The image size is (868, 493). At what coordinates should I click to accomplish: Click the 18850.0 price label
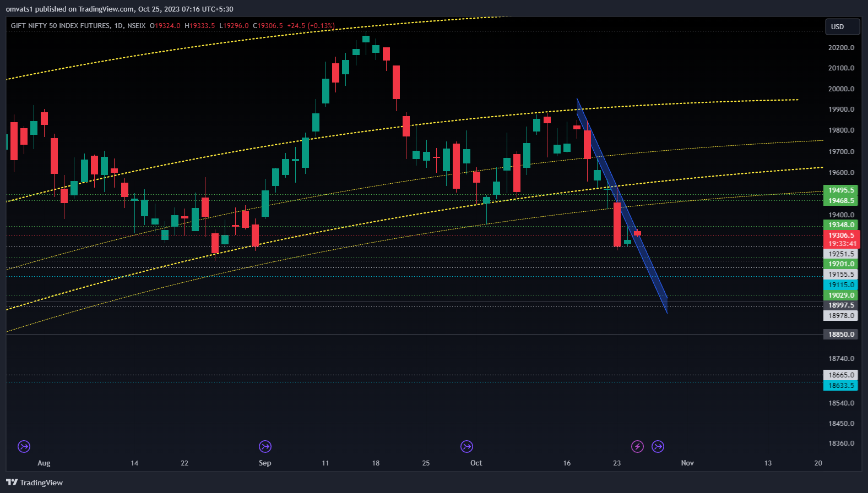pyautogui.click(x=840, y=335)
